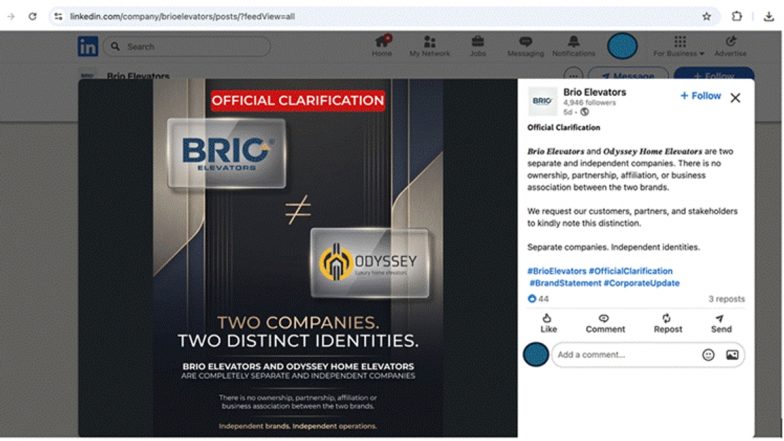Attach an image to the comment
The width and height of the screenshot is (784, 441).
coord(732,354)
